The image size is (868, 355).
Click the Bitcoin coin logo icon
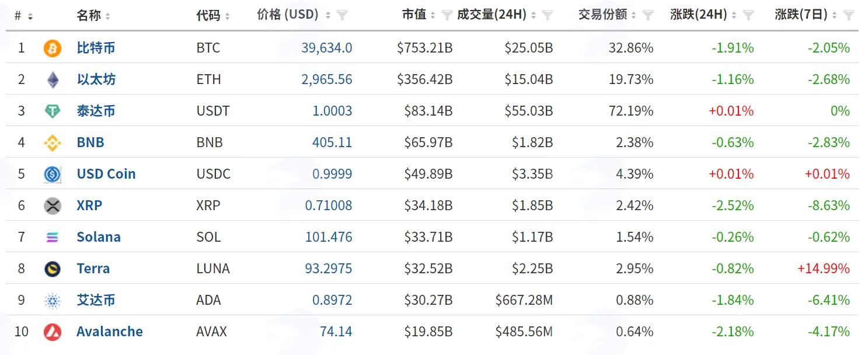52,48
